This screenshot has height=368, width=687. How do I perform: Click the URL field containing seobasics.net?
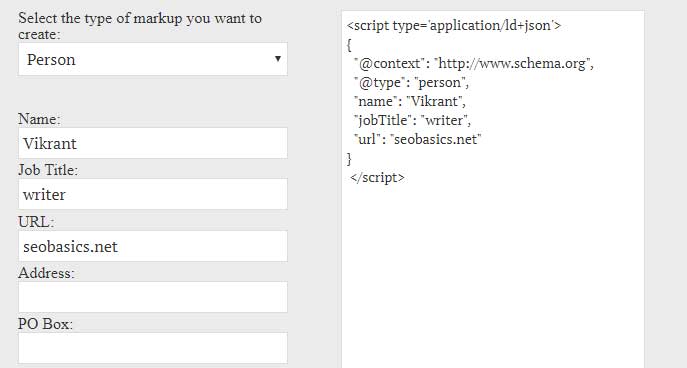point(153,246)
